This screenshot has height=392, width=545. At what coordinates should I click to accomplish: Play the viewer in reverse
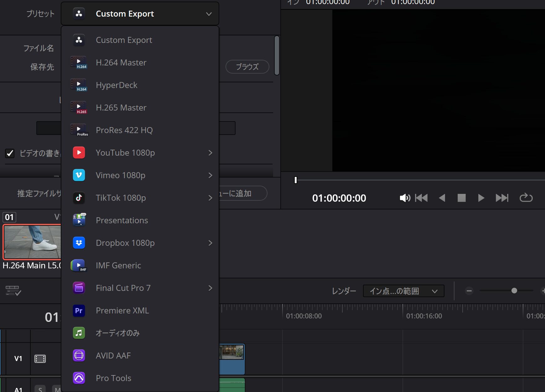(442, 198)
